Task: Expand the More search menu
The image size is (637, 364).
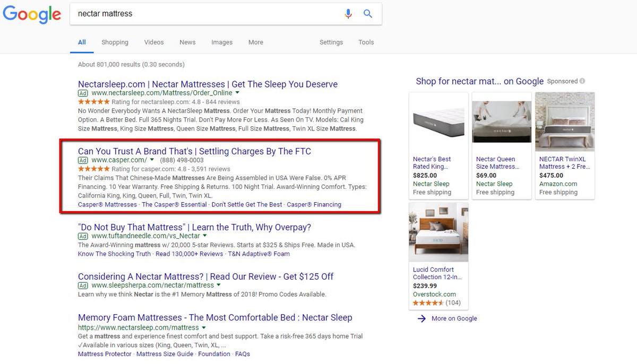Action: (x=256, y=42)
